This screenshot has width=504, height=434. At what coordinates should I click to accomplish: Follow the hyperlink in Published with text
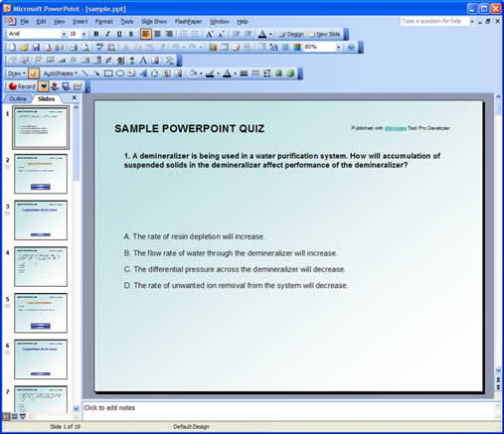pyautogui.click(x=395, y=128)
